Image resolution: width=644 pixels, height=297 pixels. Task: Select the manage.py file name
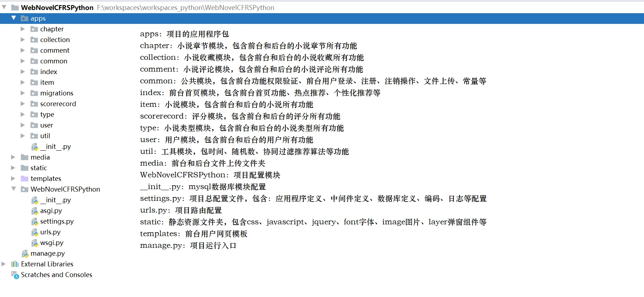tap(48, 253)
